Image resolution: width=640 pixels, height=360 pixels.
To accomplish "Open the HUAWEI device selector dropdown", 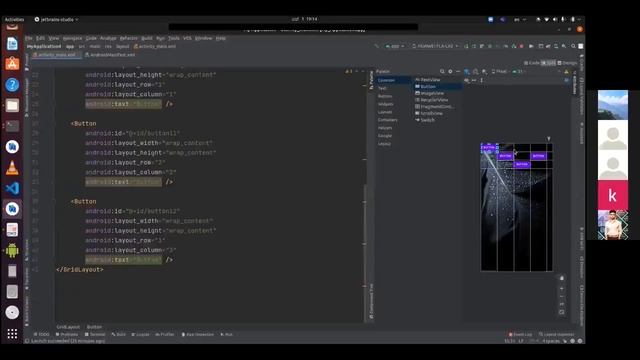I will pyautogui.click(x=435, y=46).
